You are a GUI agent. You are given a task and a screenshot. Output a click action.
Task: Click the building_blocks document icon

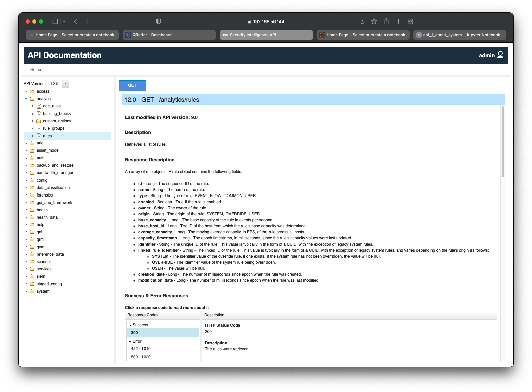[x=39, y=114]
